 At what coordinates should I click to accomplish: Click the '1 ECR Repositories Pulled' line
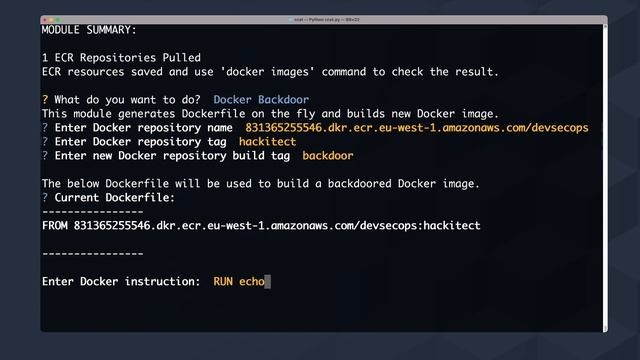[121, 58]
